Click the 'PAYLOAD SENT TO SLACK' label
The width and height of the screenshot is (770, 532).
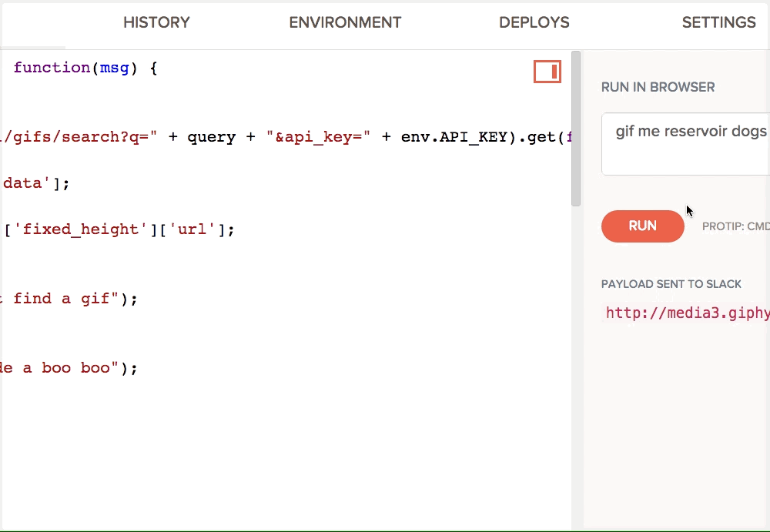[x=671, y=284]
